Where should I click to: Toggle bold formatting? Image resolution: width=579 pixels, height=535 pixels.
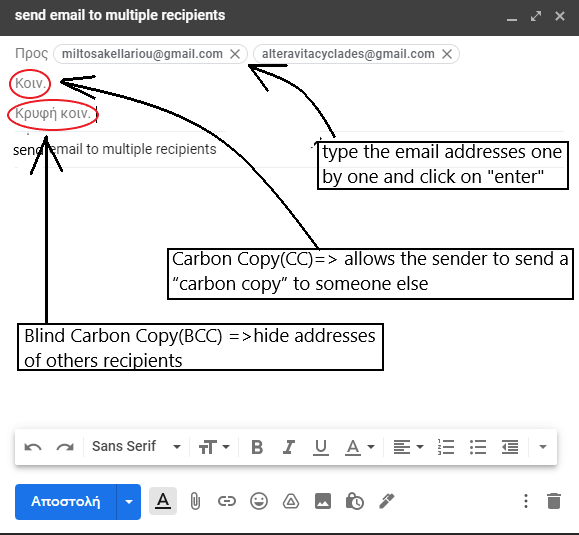(257, 447)
